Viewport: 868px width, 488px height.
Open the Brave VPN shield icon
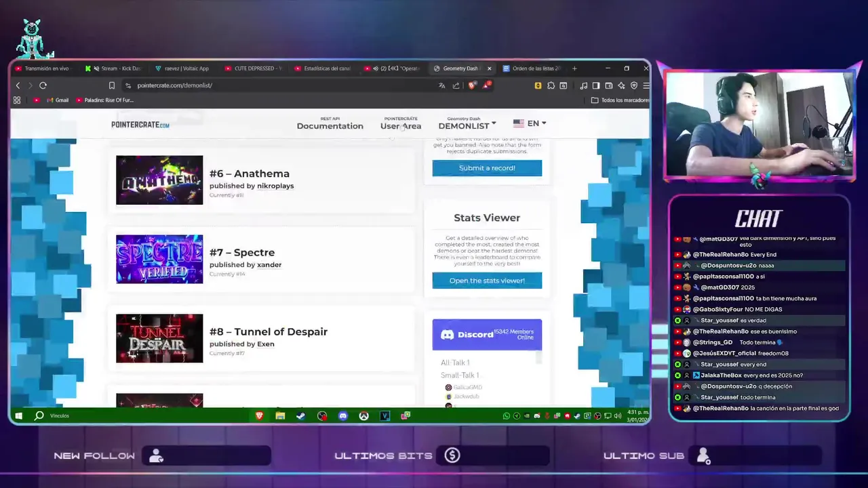[634, 85]
